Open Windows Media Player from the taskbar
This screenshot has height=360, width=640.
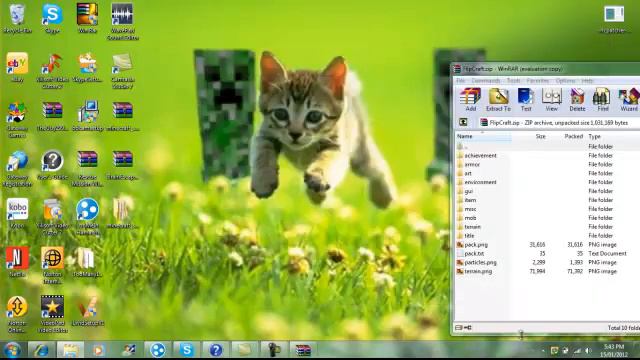click(x=98, y=350)
